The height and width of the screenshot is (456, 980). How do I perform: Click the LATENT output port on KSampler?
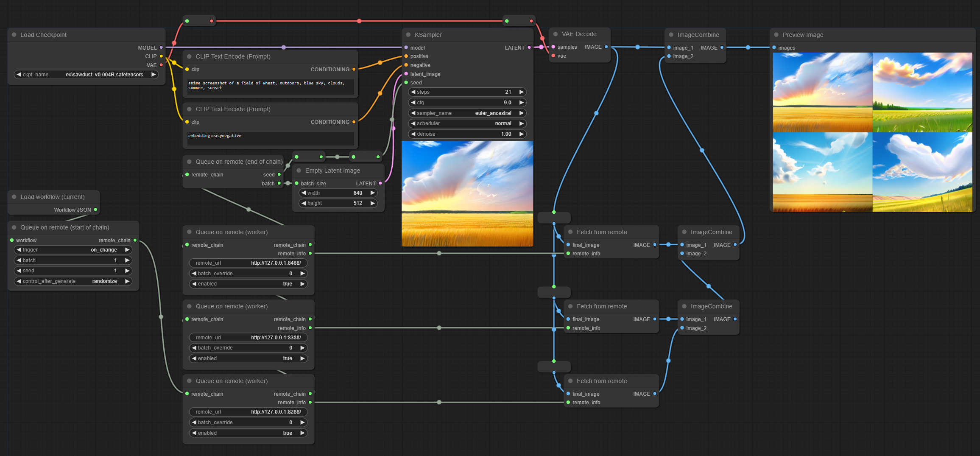(x=529, y=48)
